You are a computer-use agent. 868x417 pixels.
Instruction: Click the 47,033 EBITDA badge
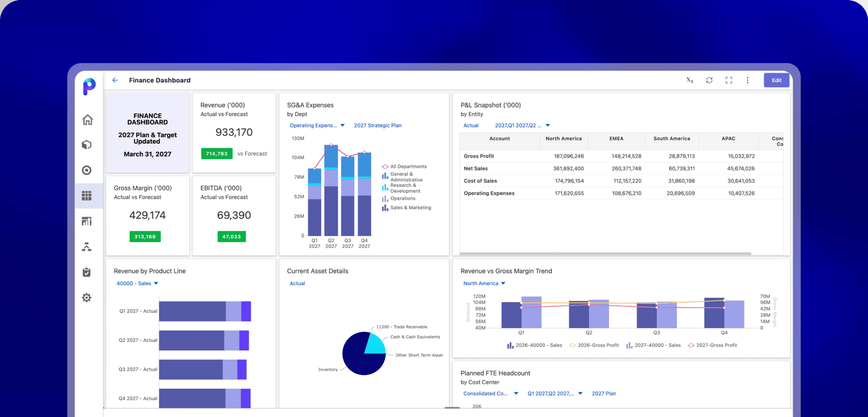231,237
